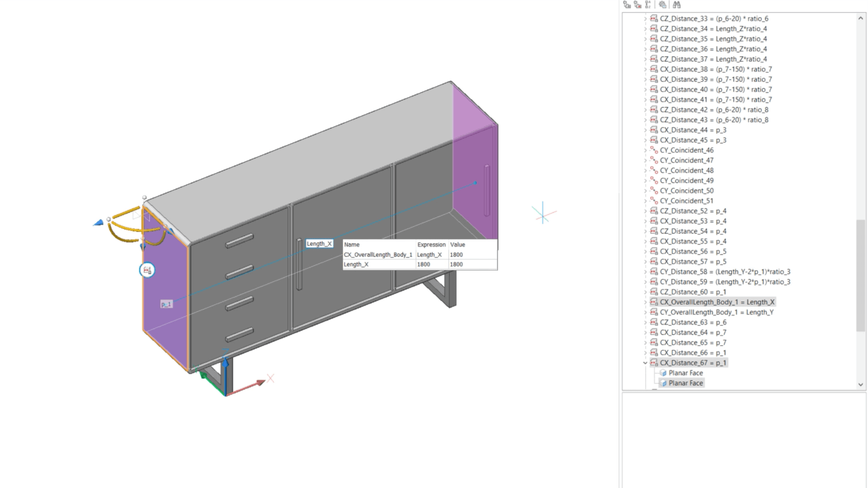Expand the CZ_Distance_33 node
This screenshot has width=868, height=488.
tap(645, 19)
